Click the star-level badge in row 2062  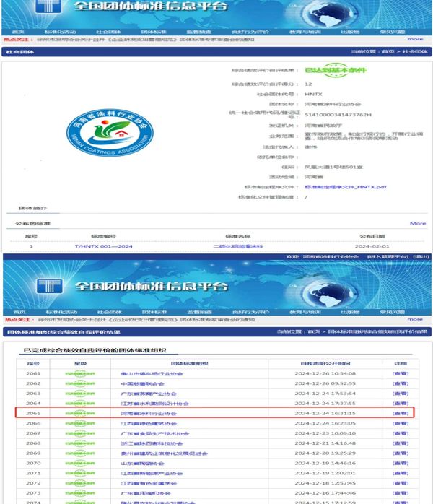[80, 383]
